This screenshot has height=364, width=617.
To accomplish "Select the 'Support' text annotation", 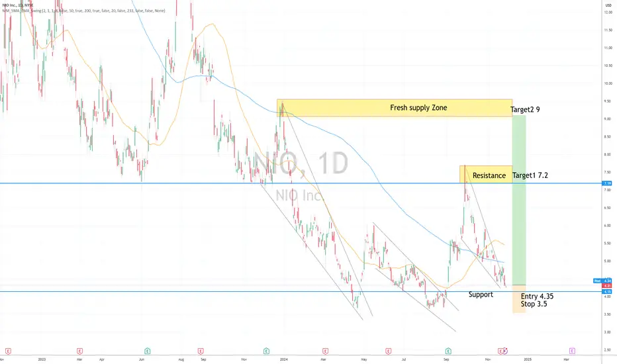I will point(481,295).
